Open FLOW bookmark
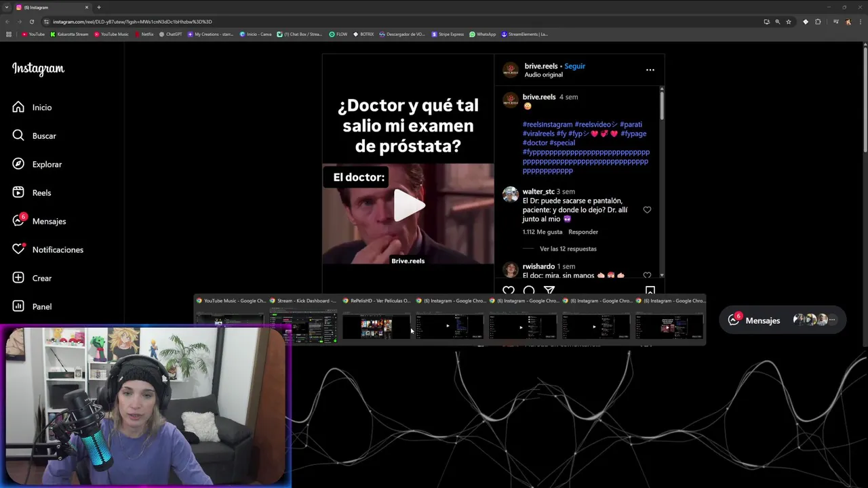The width and height of the screenshot is (868, 488). click(338, 34)
